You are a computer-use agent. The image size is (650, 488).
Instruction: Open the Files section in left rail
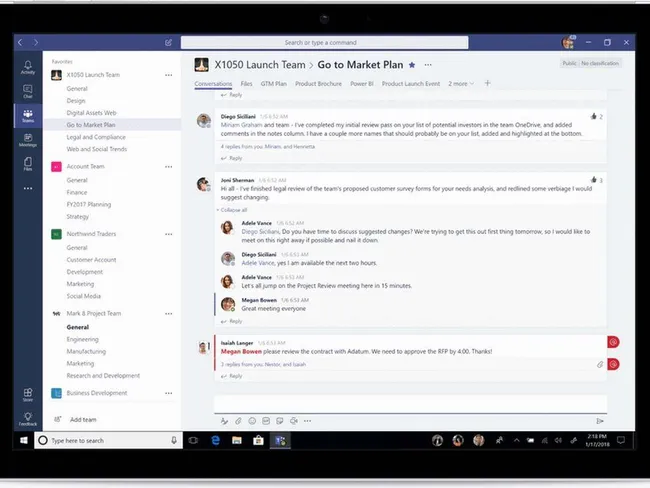pos(28,164)
